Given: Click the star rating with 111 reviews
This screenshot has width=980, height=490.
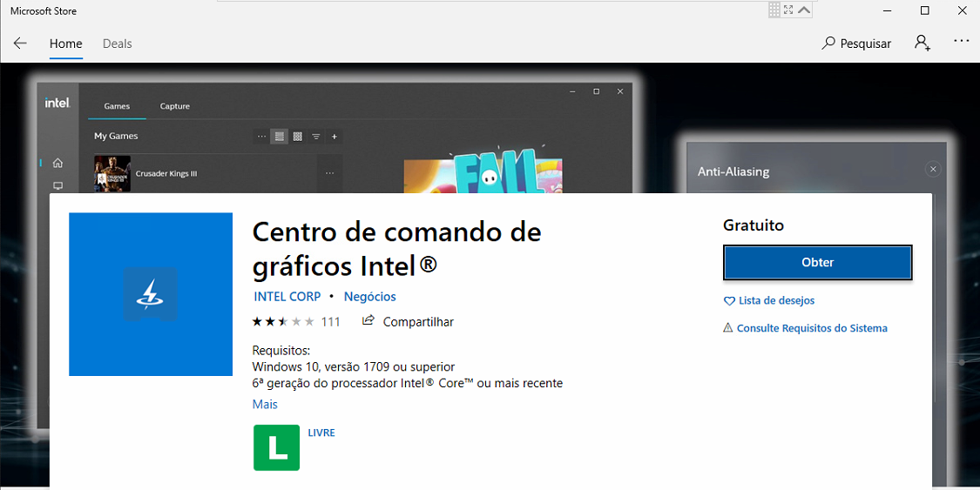Looking at the screenshot, I should (295, 322).
